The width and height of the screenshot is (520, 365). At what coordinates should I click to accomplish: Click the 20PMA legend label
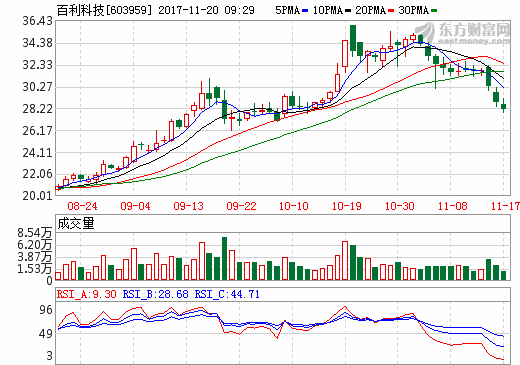[x=371, y=10]
